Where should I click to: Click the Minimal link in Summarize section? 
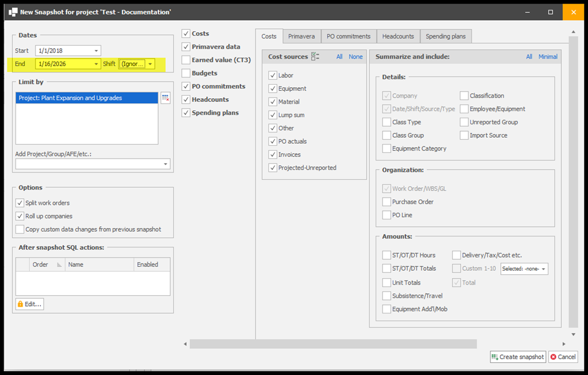coord(547,57)
